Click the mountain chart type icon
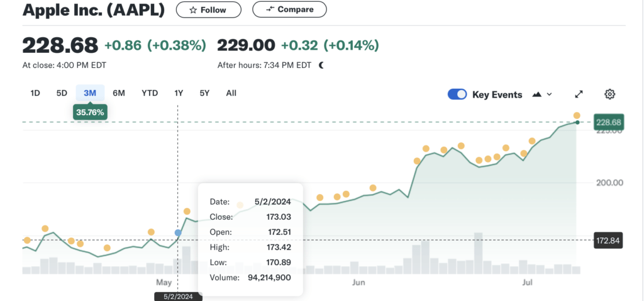644x301 pixels. click(536, 94)
